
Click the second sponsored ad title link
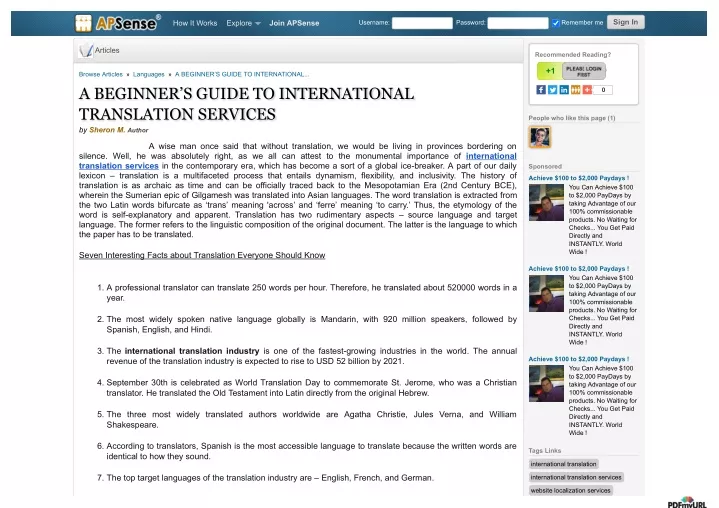click(579, 269)
